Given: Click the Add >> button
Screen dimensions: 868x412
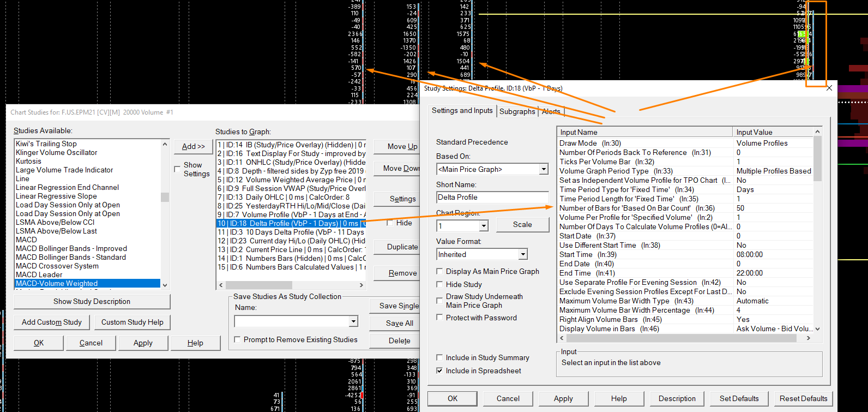Looking at the screenshot, I should pos(193,146).
